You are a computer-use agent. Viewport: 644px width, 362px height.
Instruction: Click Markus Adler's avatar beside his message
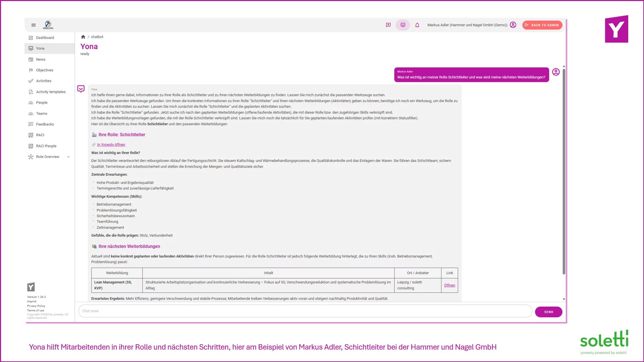click(x=556, y=72)
